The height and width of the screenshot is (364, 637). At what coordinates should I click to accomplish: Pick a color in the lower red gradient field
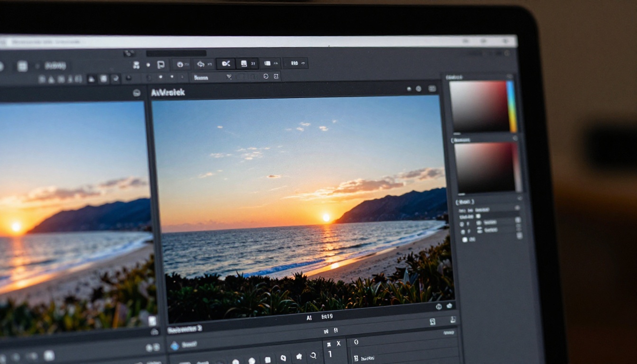(x=484, y=167)
